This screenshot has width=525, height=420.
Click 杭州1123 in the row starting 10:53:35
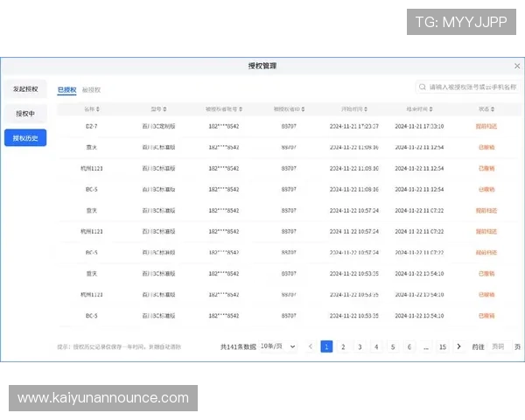(x=91, y=295)
